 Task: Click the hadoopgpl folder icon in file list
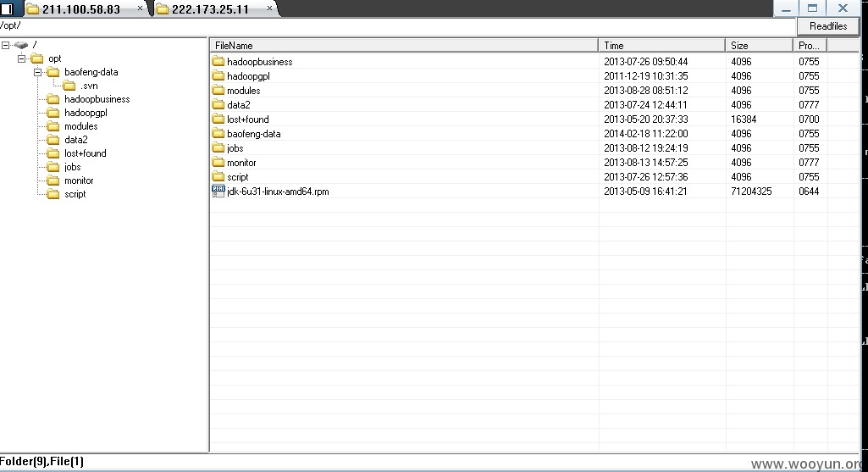coord(218,76)
